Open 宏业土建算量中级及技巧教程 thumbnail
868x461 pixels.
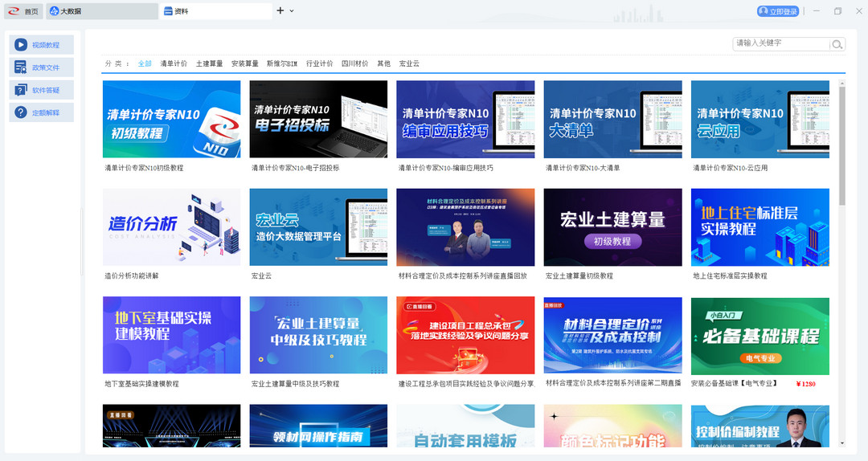318,335
